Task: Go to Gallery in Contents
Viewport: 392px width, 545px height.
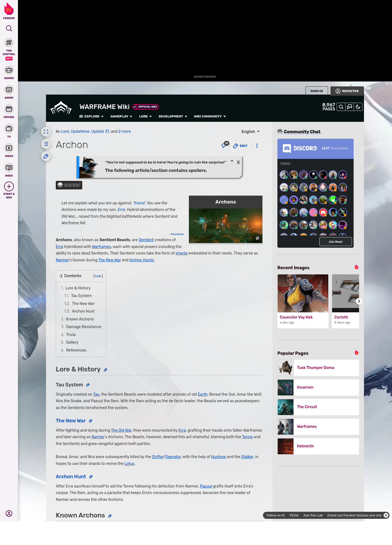Action: (x=72, y=342)
